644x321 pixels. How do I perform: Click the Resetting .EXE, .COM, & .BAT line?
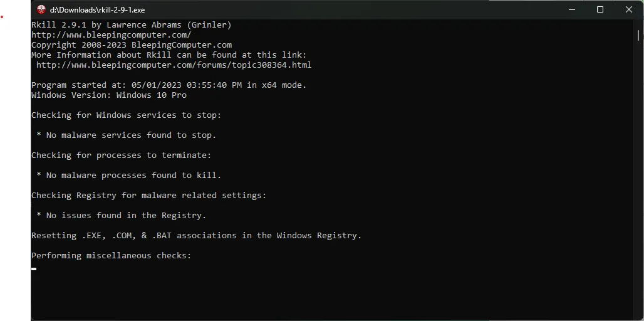pos(196,236)
